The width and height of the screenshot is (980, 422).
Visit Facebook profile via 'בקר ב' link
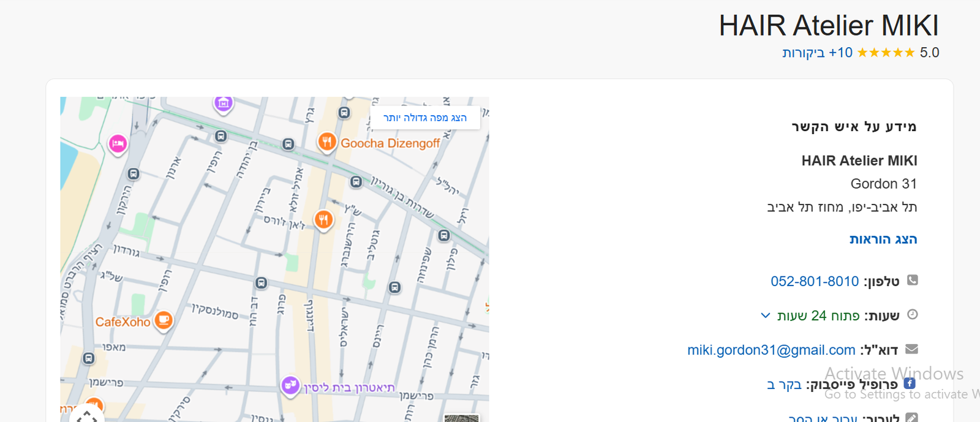click(x=784, y=385)
